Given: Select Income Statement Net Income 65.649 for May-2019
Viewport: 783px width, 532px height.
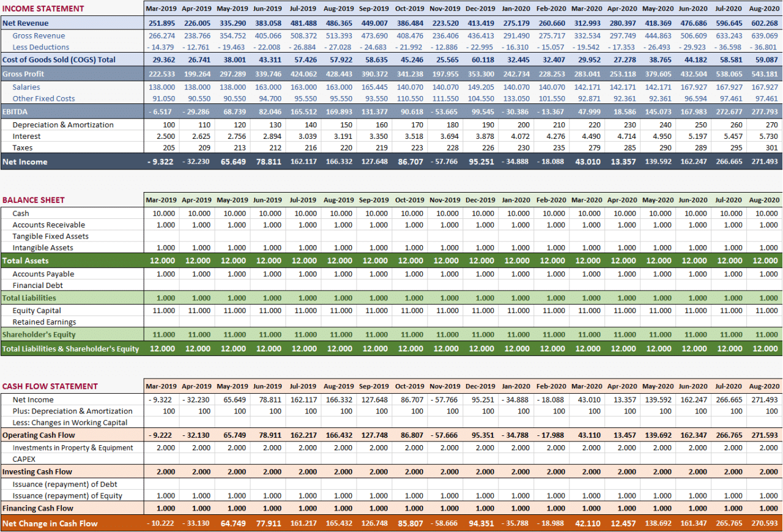Looking at the screenshot, I should (234, 162).
